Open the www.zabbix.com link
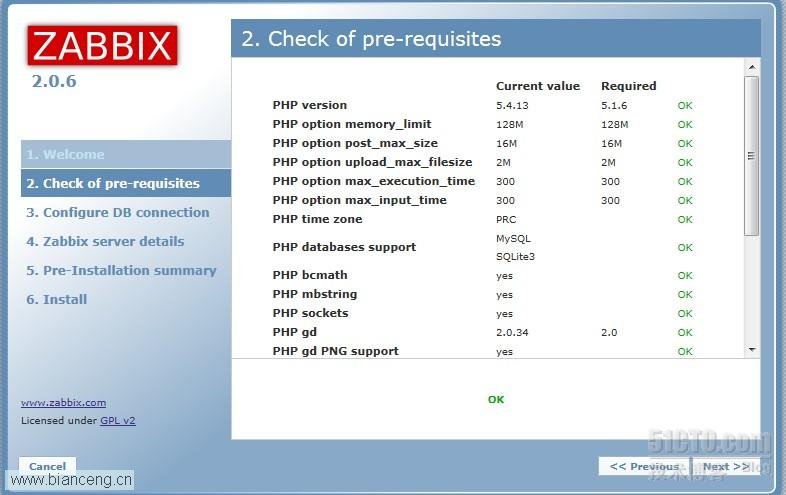Image resolution: width=786 pixels, height=495 pixels. pos(64,403)
